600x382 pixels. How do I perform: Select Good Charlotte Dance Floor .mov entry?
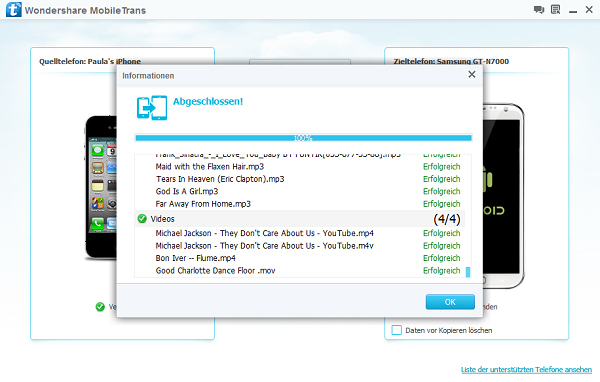coord(215,271)
